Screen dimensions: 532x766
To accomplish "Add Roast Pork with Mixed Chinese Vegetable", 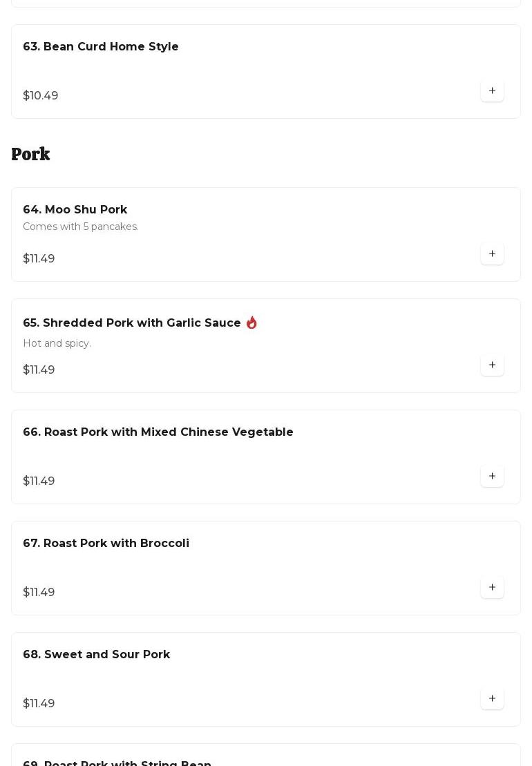I will pyautogui.click(x=492, y=476).
